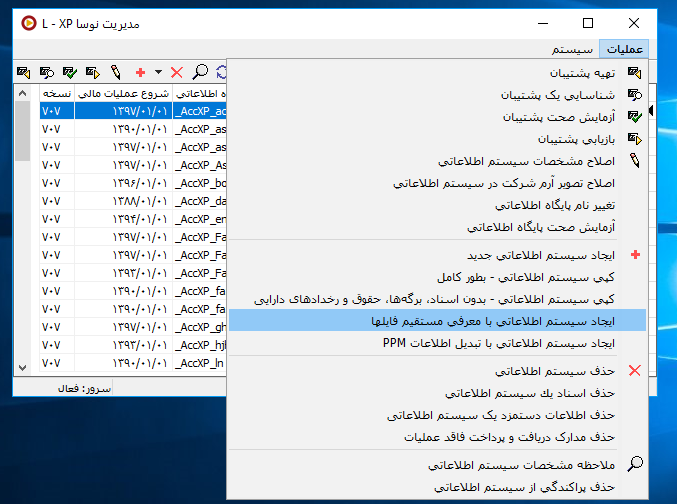Screen dimensions: 677x504
Task: Click the identify backup toolbar icon
Action: [x=47, y=72]
